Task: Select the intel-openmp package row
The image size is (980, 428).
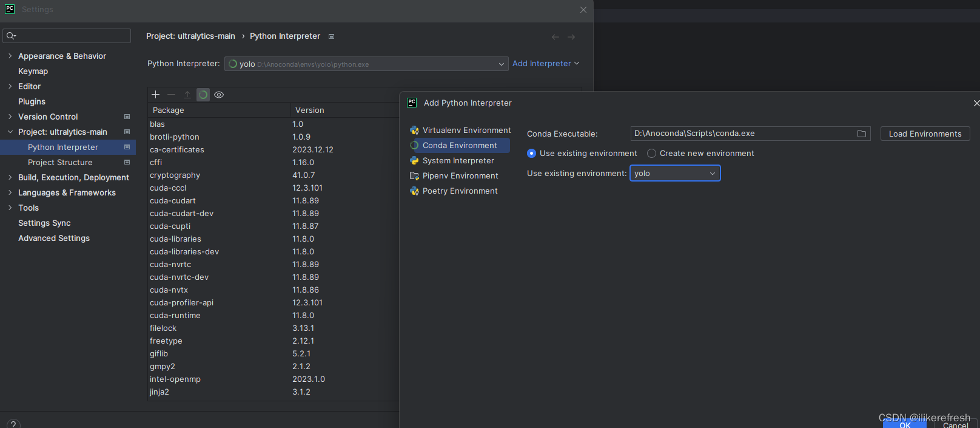Action: tap(274, 379)
